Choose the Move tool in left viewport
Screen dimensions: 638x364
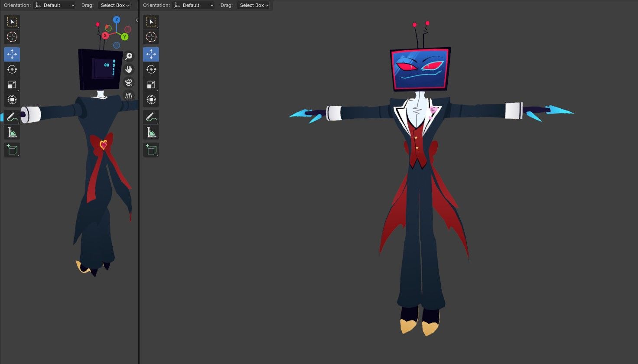[12, 54]
